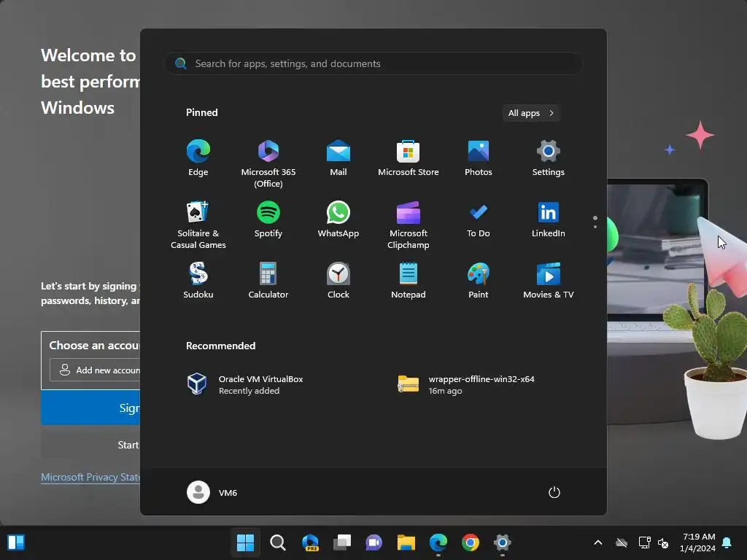Launch Microsoft 365 (Office)
Image resolution: width=747 pixels, height=560 pixels.
pyautogui.click(x=268, y=164)
